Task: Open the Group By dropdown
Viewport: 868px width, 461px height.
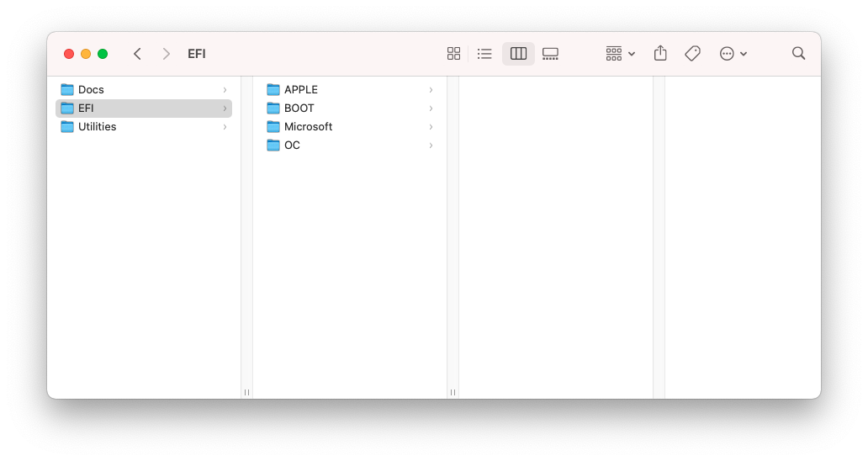Action: point(620,54)
